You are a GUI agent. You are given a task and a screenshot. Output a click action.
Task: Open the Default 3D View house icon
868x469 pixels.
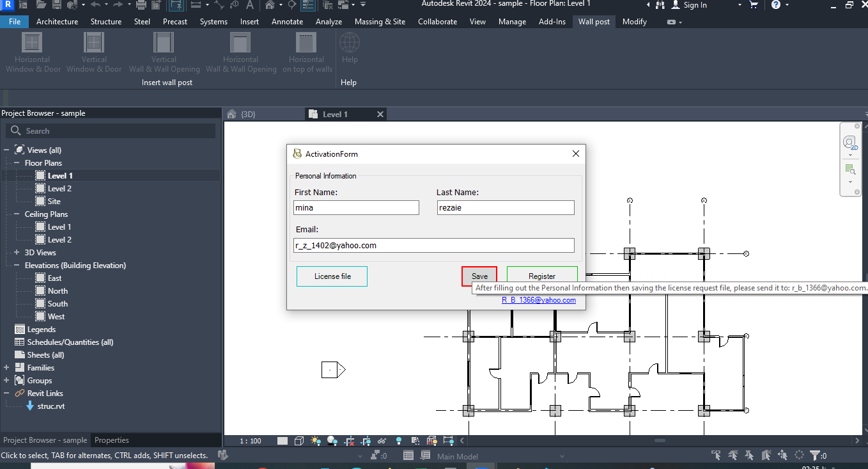(270, 5)
